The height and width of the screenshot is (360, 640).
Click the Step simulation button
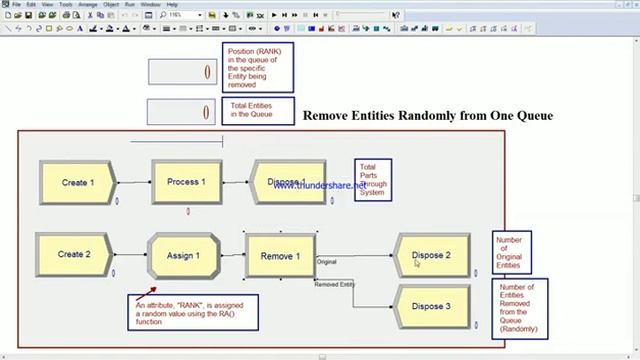coord(284,15)
